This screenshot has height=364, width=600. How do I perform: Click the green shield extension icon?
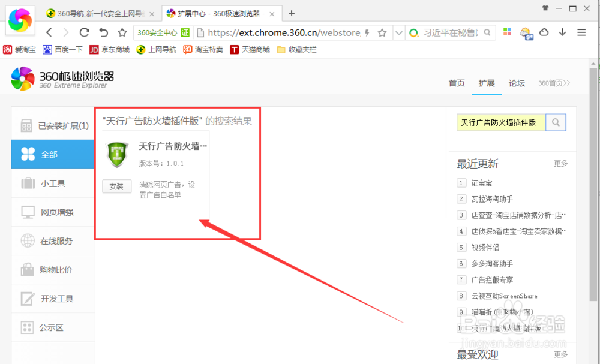[117, 154]
